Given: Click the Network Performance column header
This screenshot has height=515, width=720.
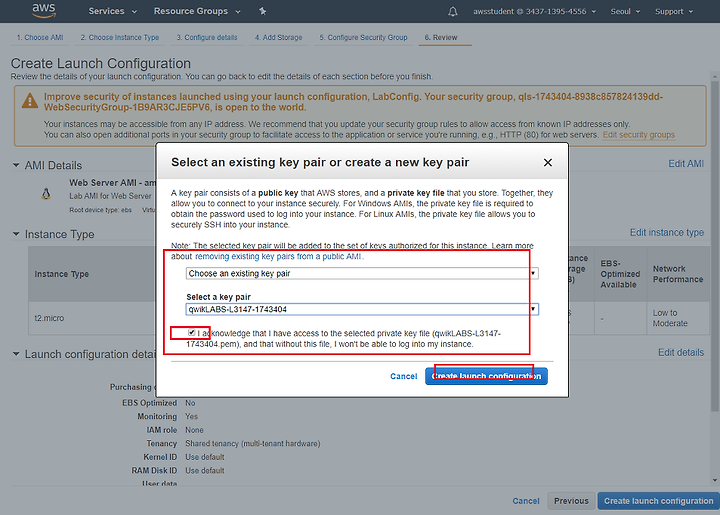Looking at the screenshot, I should click(678, 274).
